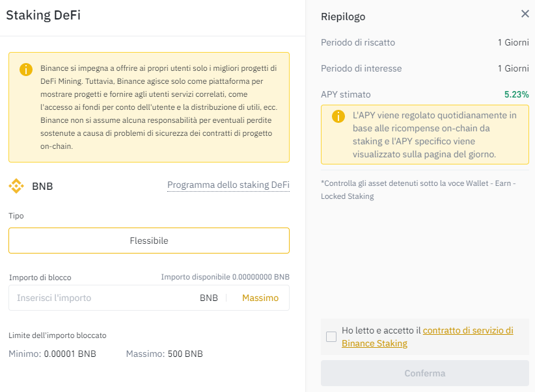
Task: Click Massimo to fill maximum amount
Action: point(260,298)
